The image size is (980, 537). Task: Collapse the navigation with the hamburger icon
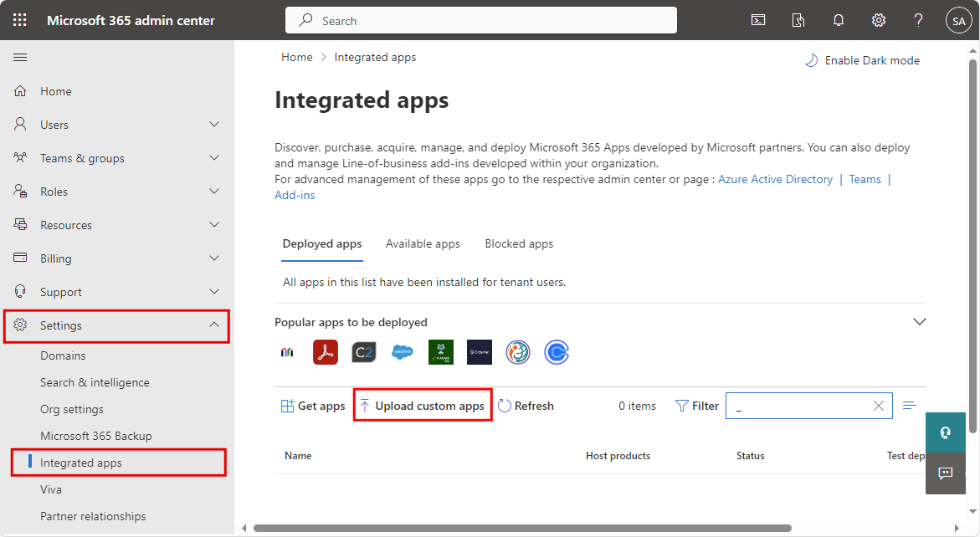[x=20, y=58]
